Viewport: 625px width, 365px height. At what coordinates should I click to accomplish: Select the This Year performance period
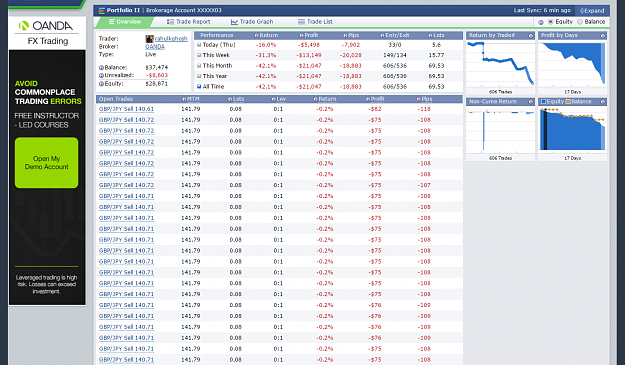[199, 76]
